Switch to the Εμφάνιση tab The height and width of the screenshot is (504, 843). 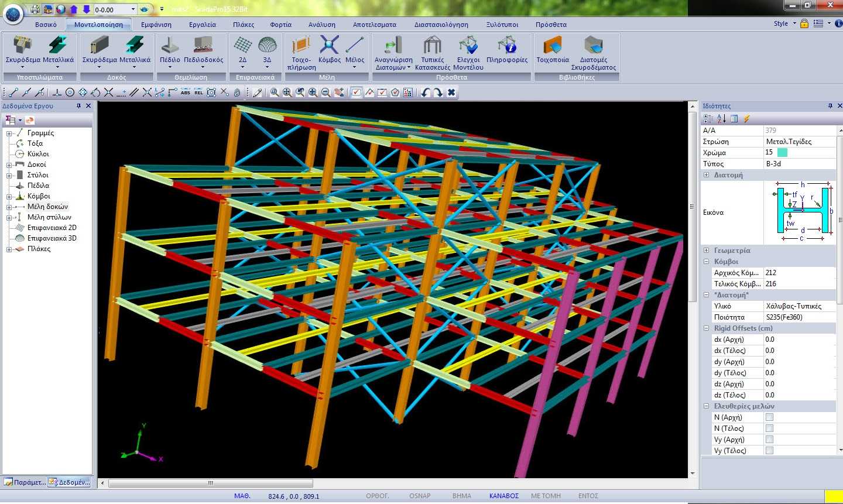pyautogui.click(x=156, y=25)
